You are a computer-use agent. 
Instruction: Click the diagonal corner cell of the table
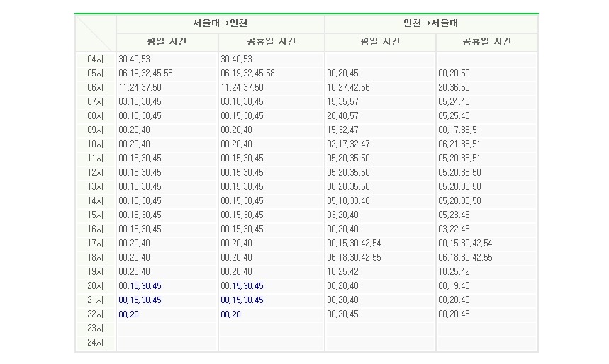[96, 33]
